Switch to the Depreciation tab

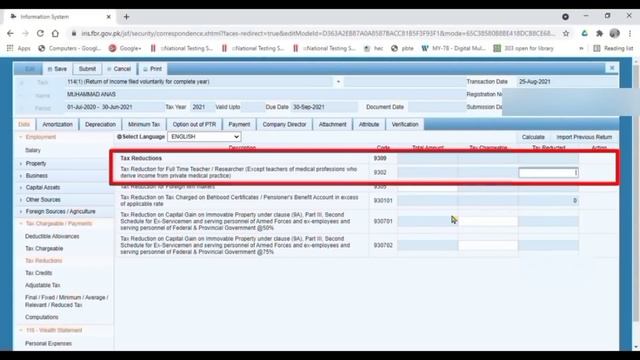point(100,124)
